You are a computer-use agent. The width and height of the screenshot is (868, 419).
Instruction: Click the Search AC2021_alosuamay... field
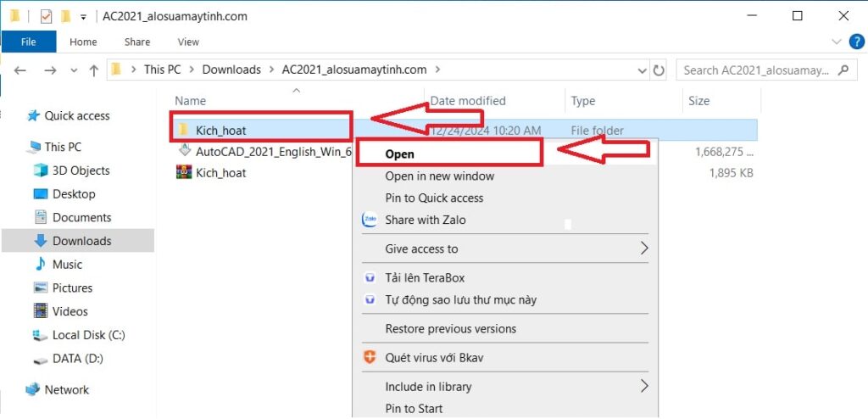[x=766, y=70]
